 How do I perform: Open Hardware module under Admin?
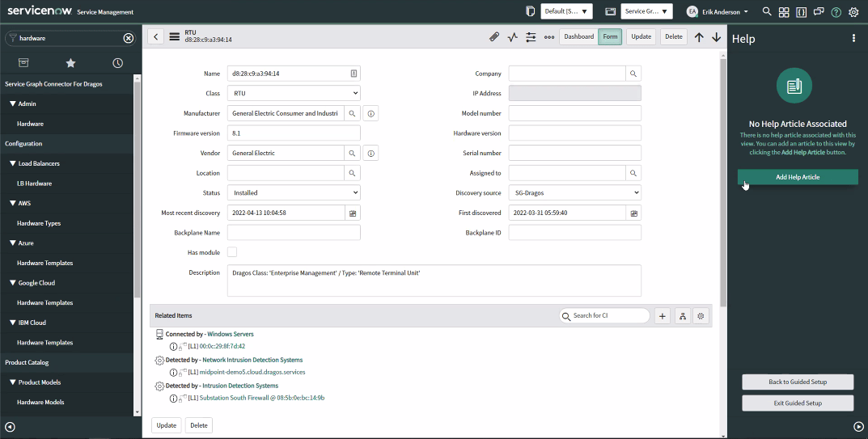[30, 124]
